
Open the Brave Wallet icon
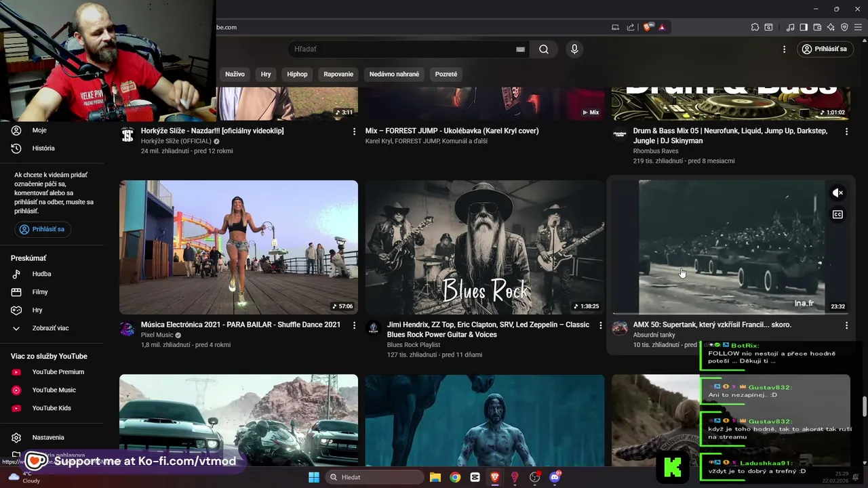click(x=817, y=27)
